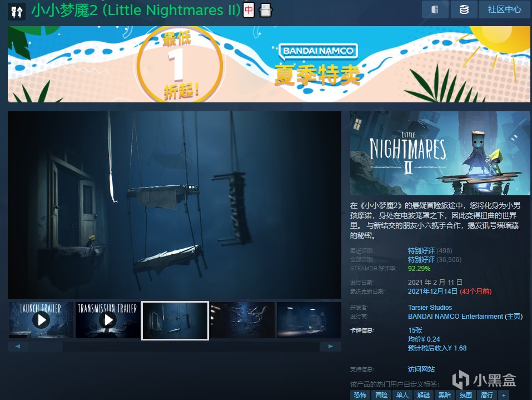This screenshot has width=532, height=400.
Task: Open the SteamDB database icon button
Action: [x=464, y=9]
